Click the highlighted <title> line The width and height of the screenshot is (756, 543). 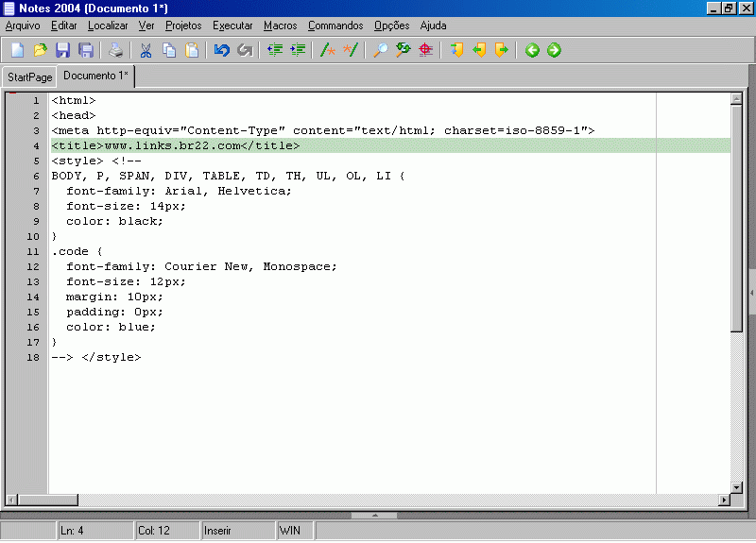[x=390, y=145]
